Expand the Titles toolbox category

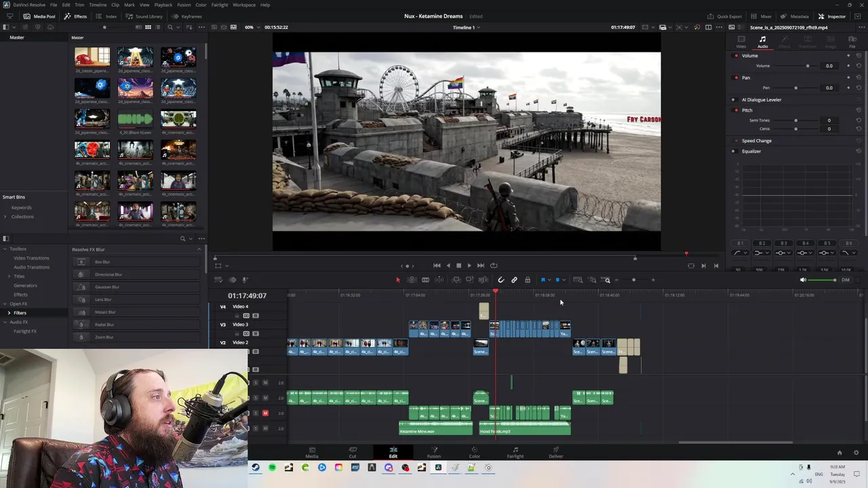[x=9, y=277]
